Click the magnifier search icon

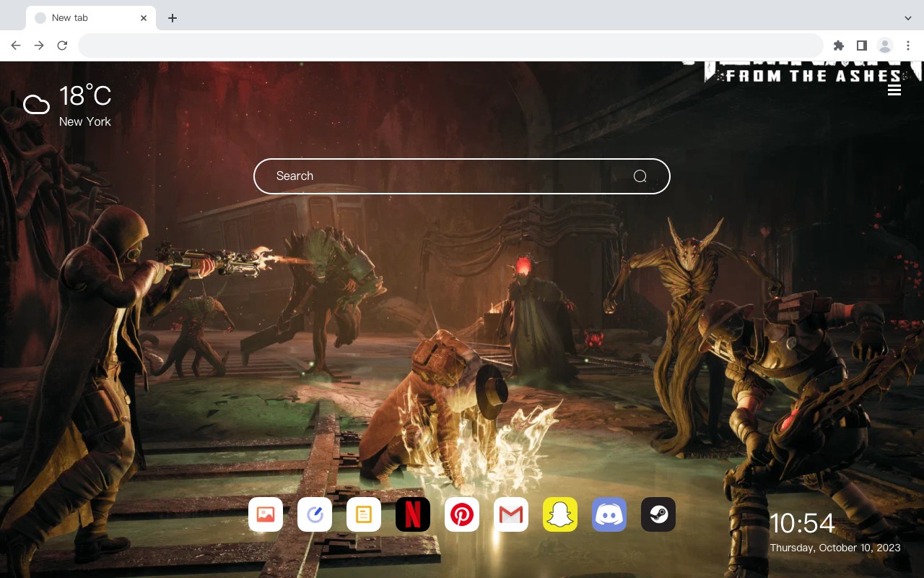(640, 176)
